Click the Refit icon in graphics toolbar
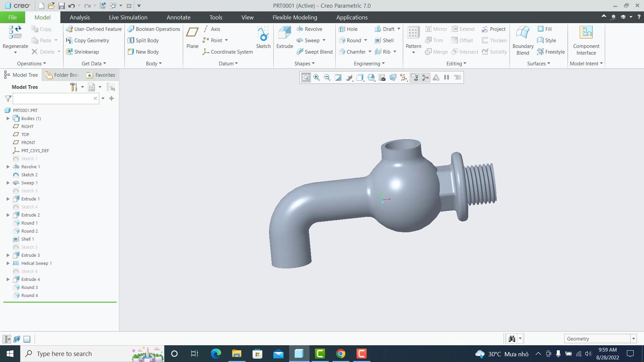Image resolution: width=644 pixels, height=362 pixels. coord(306,78)
